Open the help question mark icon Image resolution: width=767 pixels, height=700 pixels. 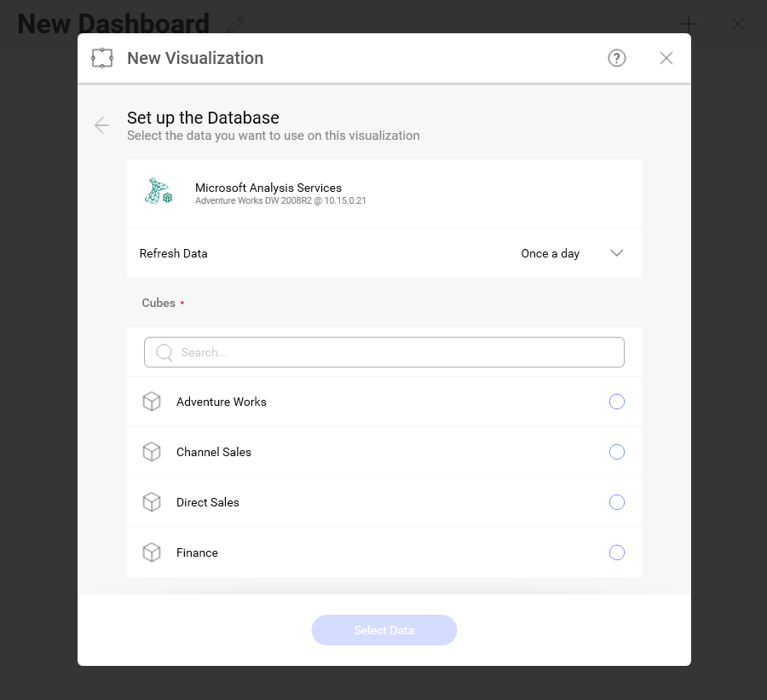point(616,58)
